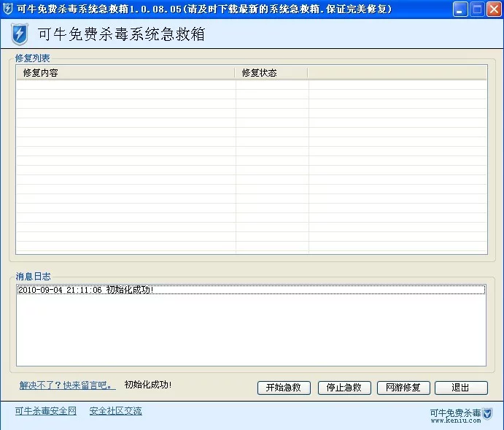Select the 修复状态 column header
504x430 pixels.
pos(271,73)
